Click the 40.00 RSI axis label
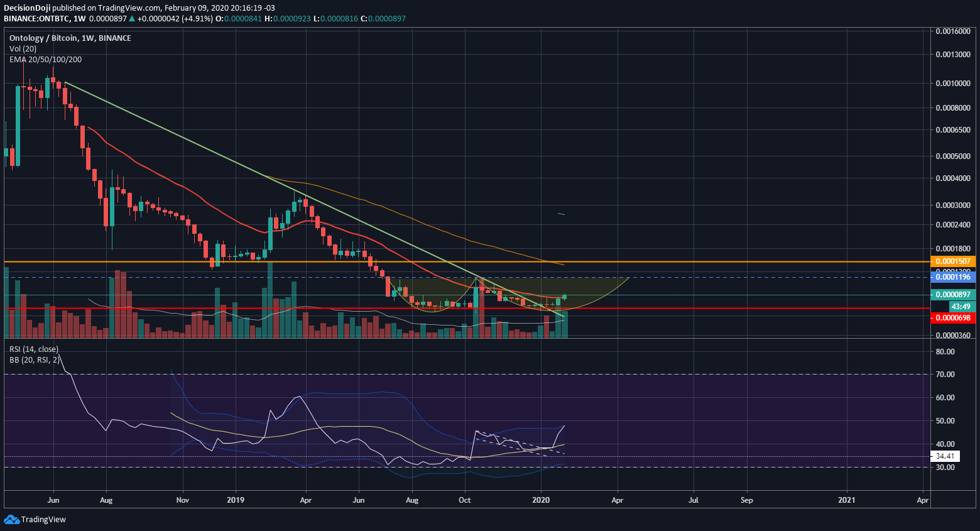This screenshot has width=980, height=531. (945, 444)
